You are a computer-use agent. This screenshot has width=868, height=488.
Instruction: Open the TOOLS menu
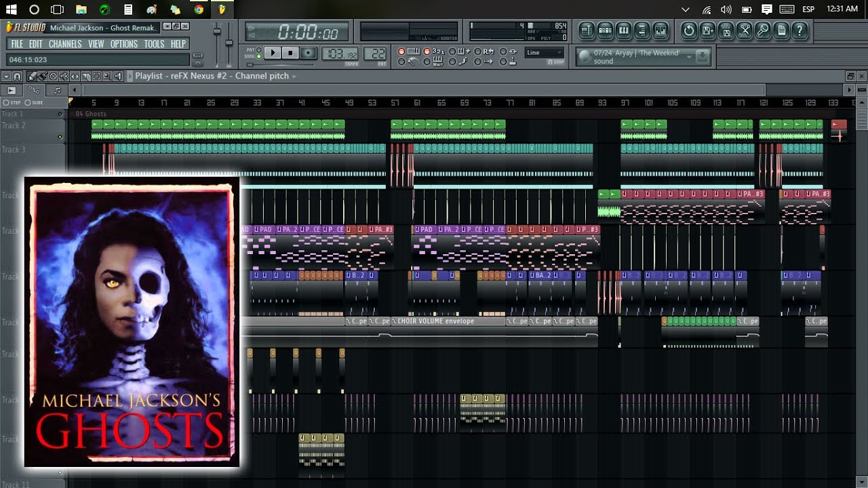154,44
